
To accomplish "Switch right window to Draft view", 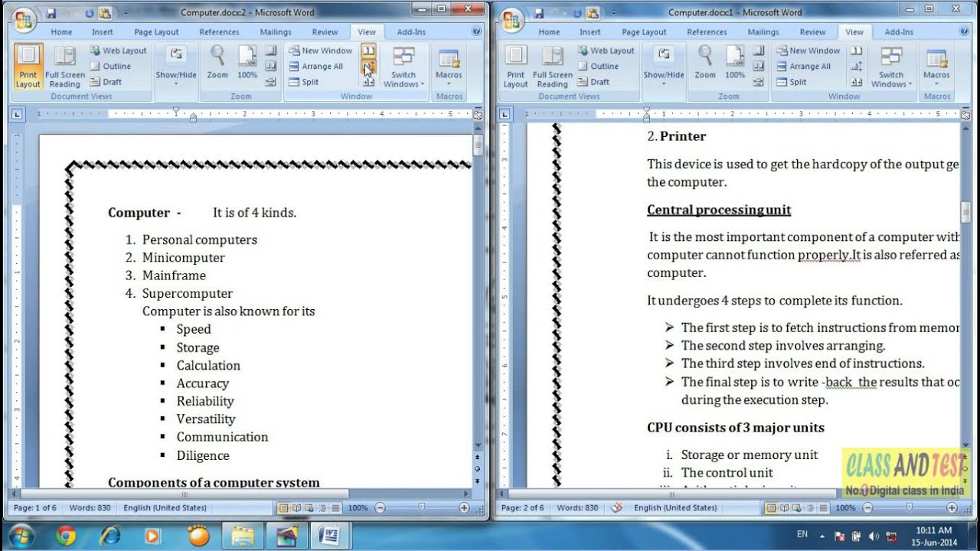I will click(593, 82).
